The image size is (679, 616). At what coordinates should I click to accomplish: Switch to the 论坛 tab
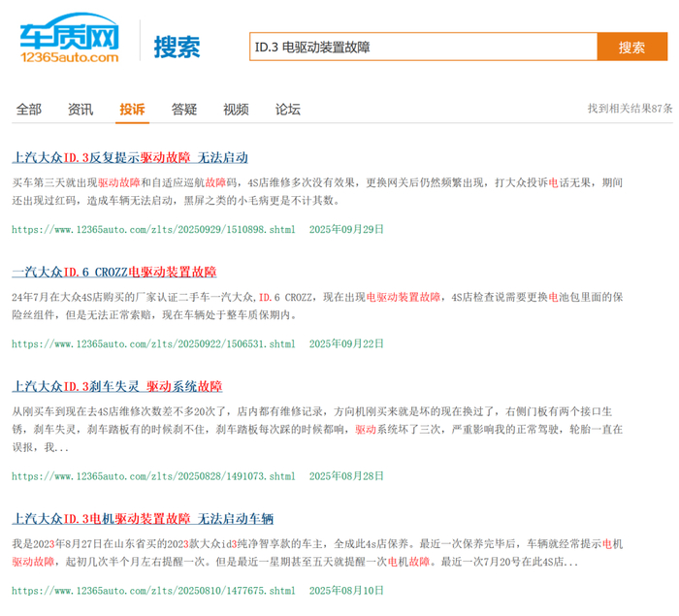[287, 110]
